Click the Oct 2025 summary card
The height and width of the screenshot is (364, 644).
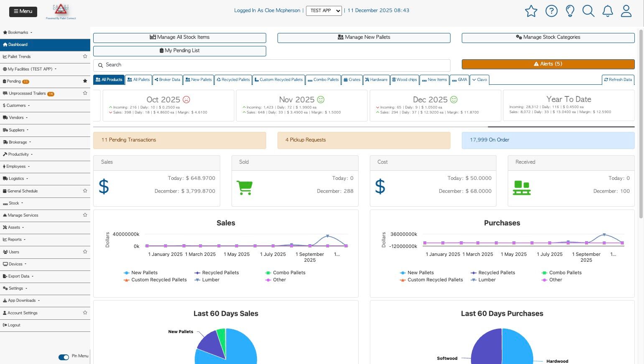click(168, 106)
